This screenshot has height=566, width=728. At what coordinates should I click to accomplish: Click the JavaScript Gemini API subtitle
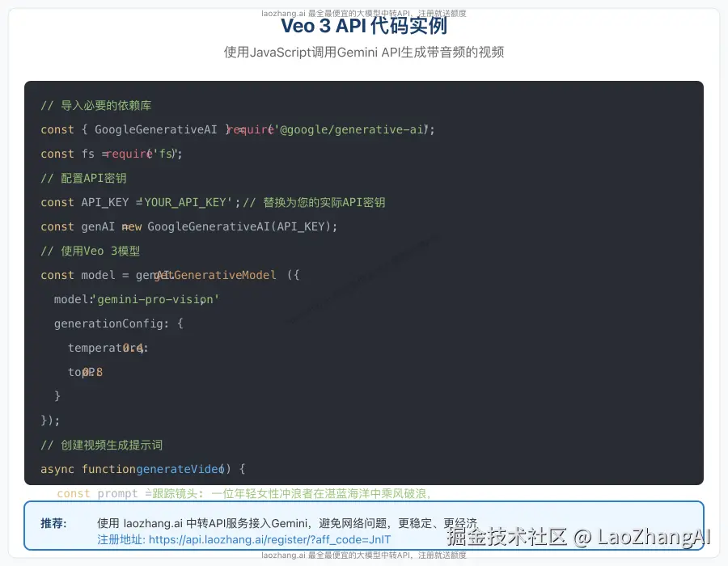(363, 52)
